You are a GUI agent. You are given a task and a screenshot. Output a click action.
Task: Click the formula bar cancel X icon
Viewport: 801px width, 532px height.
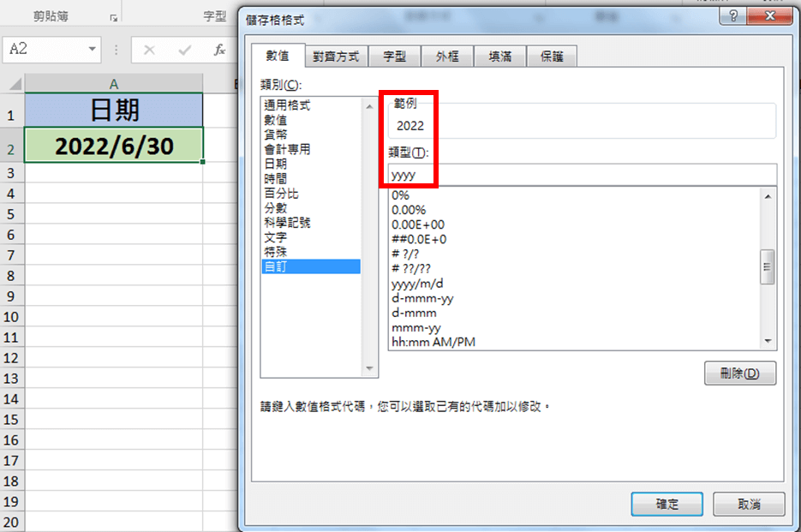150,50
